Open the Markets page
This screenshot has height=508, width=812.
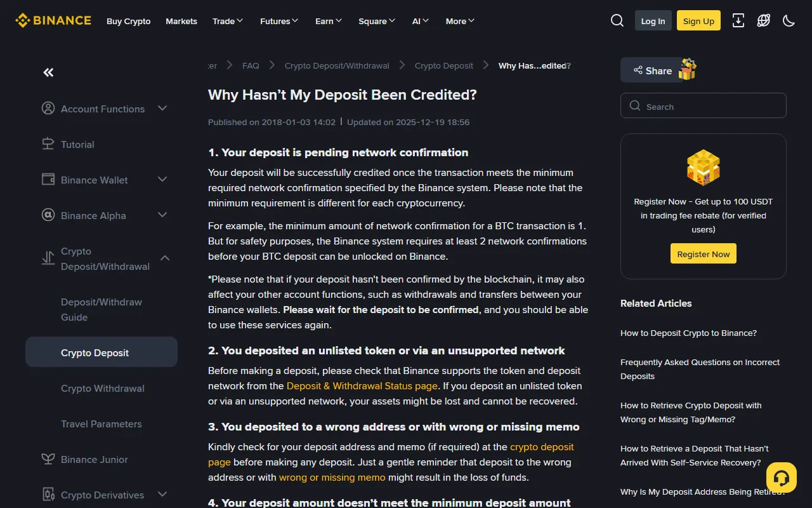click(181, 21)
